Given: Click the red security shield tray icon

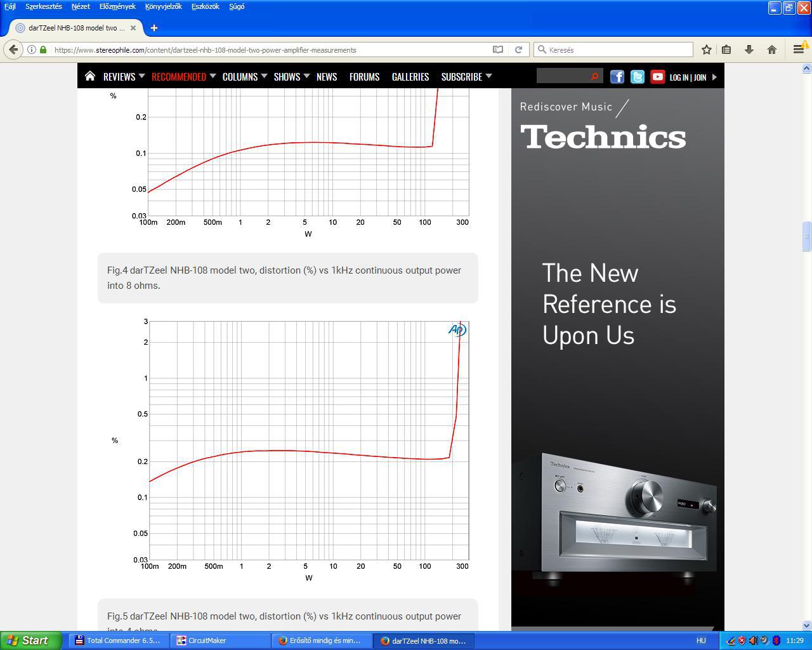Looking at the screenshot, I should click(742, 640).
